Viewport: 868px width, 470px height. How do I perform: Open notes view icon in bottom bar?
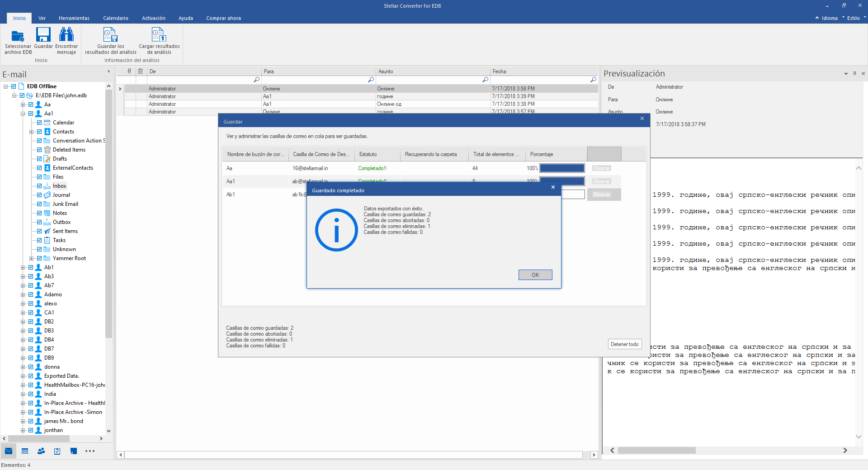pyautogui.click(x=74, y=451)
